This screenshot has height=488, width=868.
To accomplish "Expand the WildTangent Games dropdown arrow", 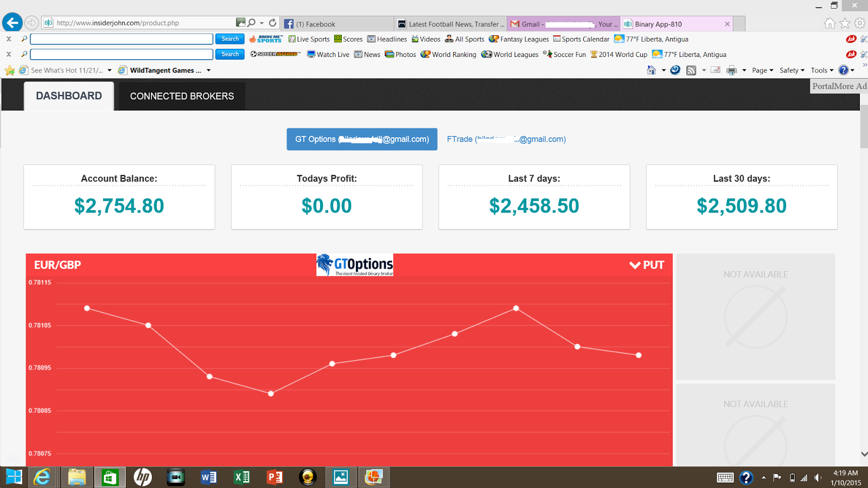I will click(x=208, y=70).
